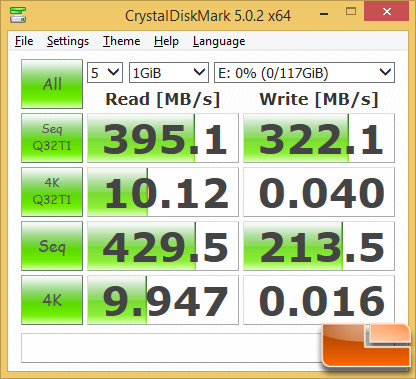Image resolution: width=416 pixels, height=379 pixels.
Task: Maximize the CrystalDiskMark window
Action: [x=351, y=12]
